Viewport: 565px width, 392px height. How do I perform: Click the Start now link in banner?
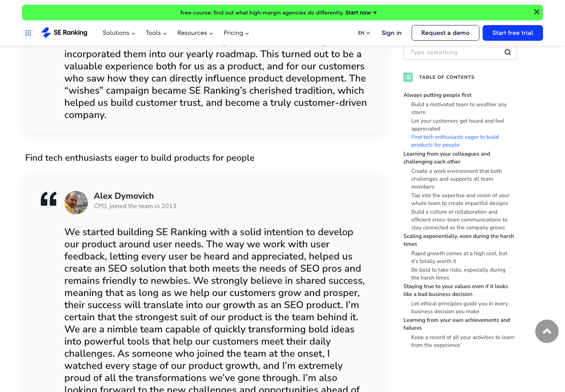pos(361,13)
